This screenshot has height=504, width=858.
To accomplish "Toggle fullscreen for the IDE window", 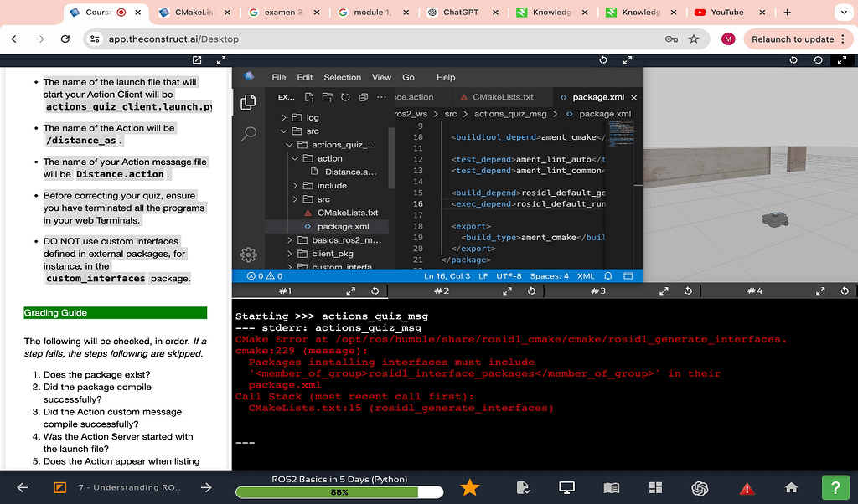I will tap(628, 59).
